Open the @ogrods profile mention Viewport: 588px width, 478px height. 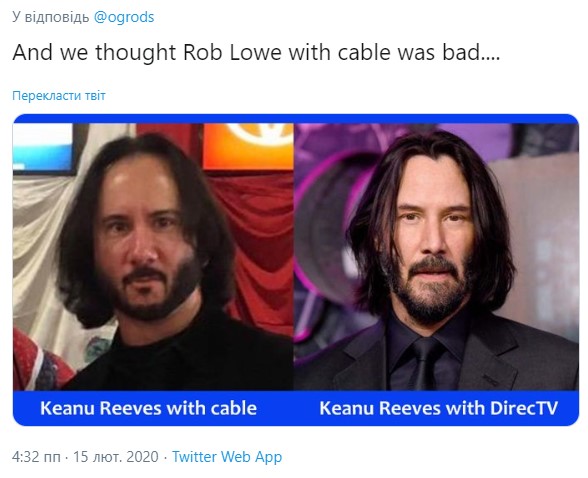click(x=124, y=17)
